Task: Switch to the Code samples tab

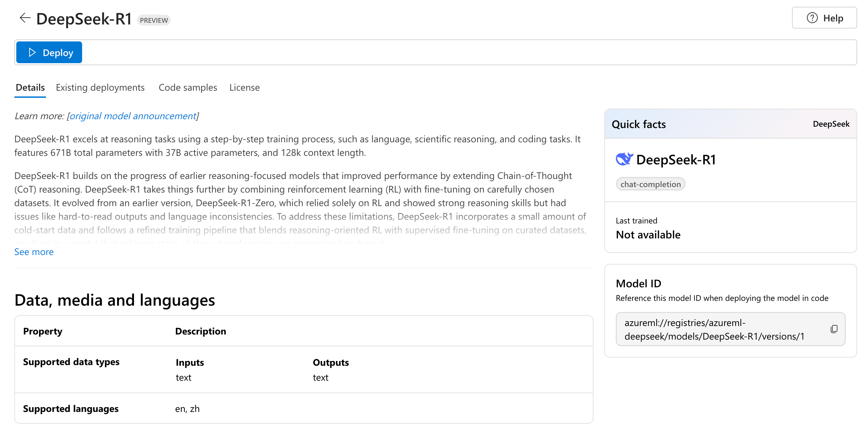Action: 188,88
